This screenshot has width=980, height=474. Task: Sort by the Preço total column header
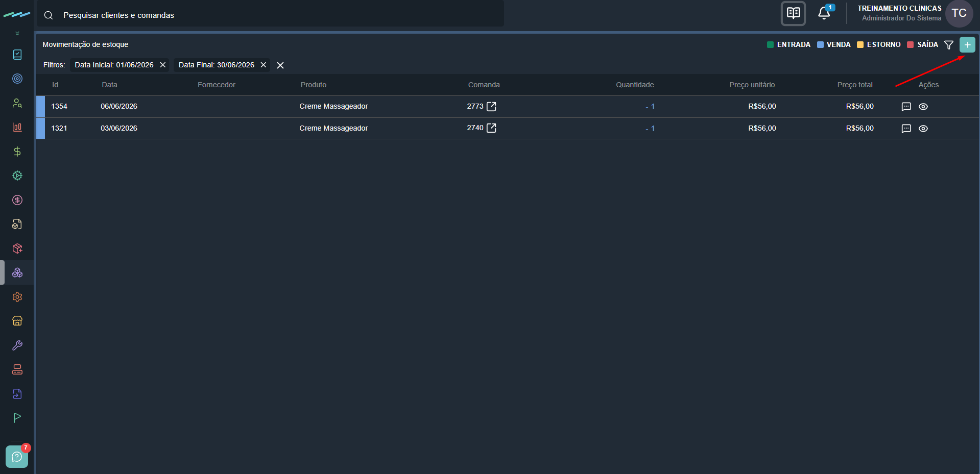pos(855,85)
